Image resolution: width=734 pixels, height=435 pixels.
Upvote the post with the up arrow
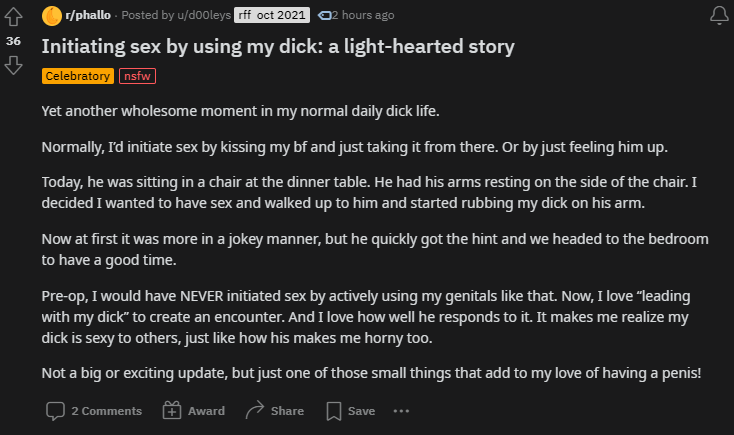[14, 17]
